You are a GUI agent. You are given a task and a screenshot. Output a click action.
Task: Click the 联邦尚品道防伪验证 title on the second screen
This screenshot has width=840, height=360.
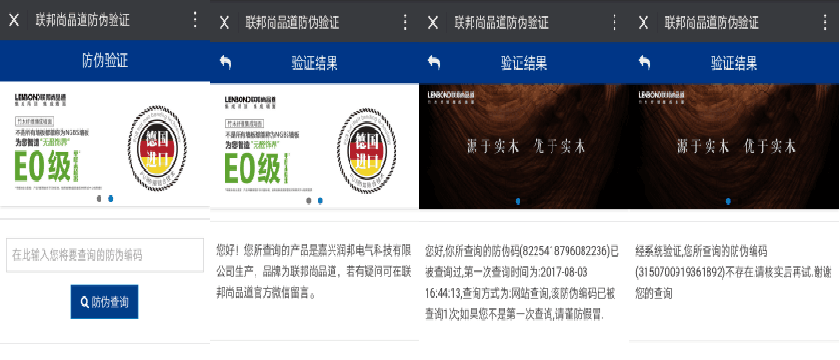292,22
